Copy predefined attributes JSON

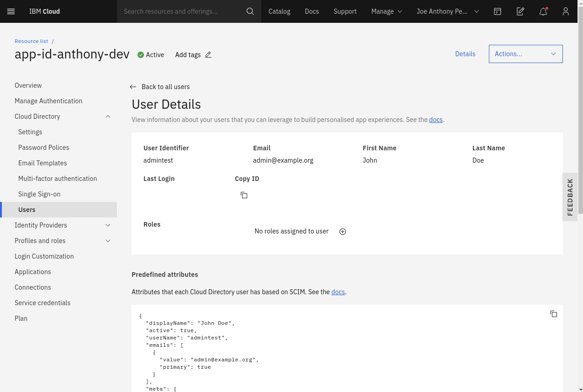(x=554, y=314)
